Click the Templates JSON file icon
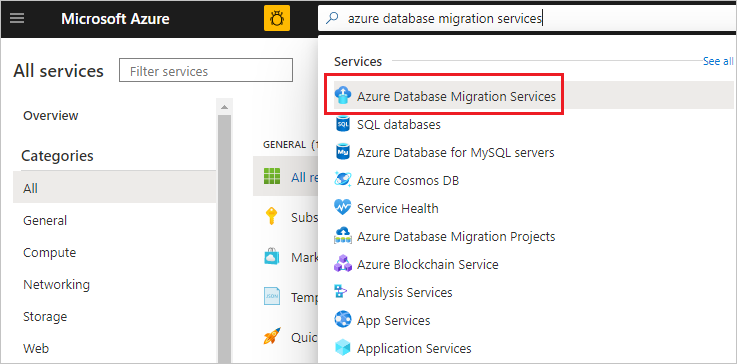Image resolution: width=737 pixels, height=364 pixels. [272, 296]
